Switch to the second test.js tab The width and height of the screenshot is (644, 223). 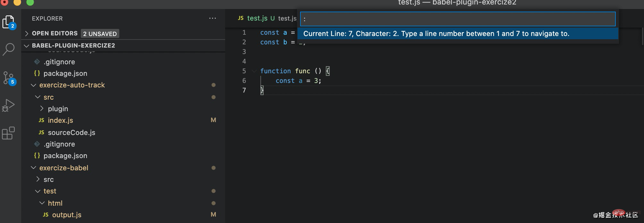pos(287,18)
